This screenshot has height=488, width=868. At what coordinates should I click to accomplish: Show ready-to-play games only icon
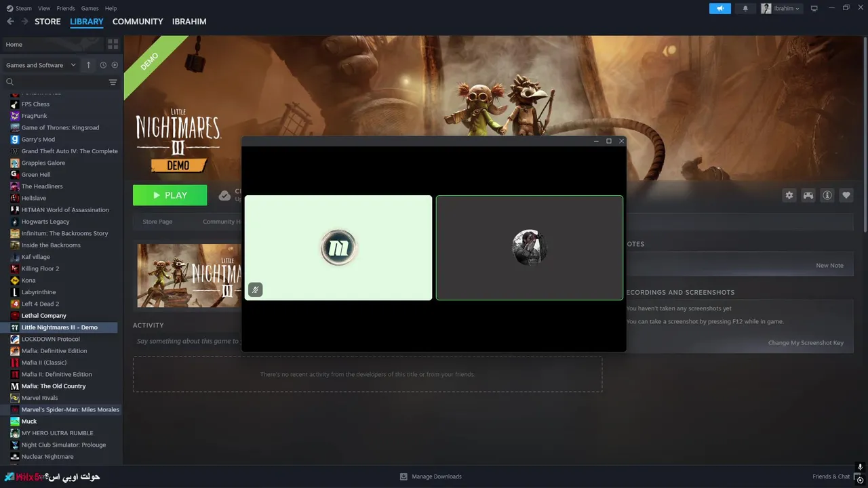(x=115, y=65)
